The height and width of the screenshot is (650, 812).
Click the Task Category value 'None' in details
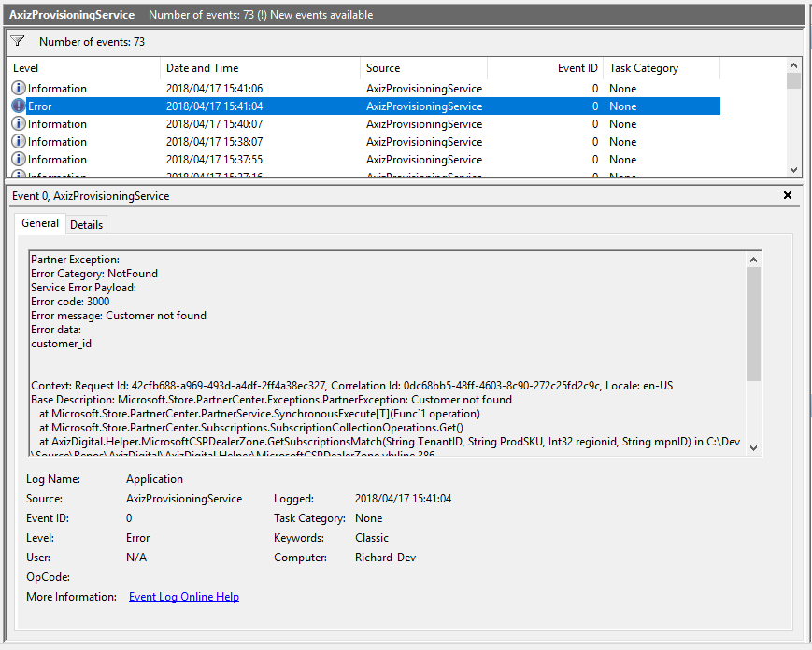click(x=368, y=518)
